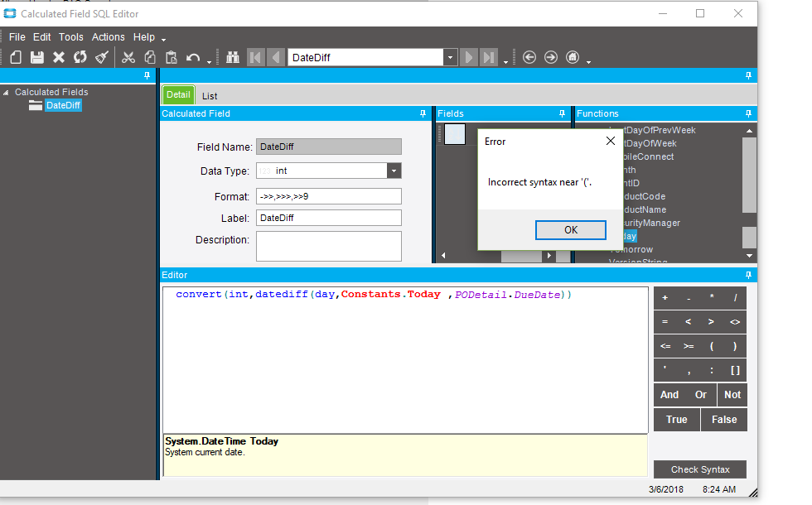The image size is (812, 505).
Task: Click the Copy icon in toolbar
Action: [150, 57]
